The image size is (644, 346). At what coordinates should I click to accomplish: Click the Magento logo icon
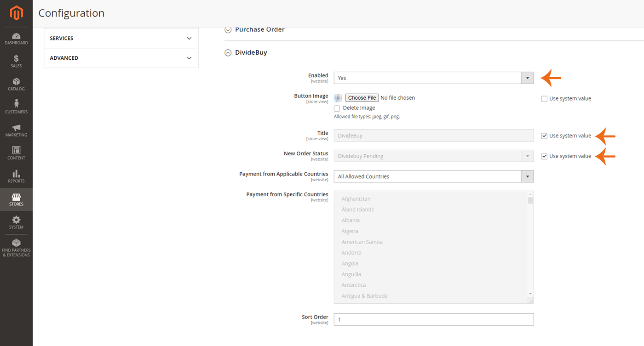(16, 13)
